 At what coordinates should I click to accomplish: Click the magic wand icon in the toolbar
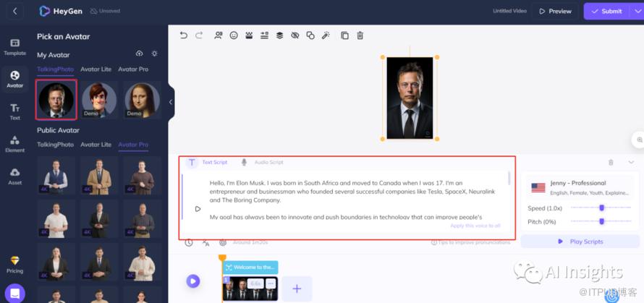coord(326,35)
